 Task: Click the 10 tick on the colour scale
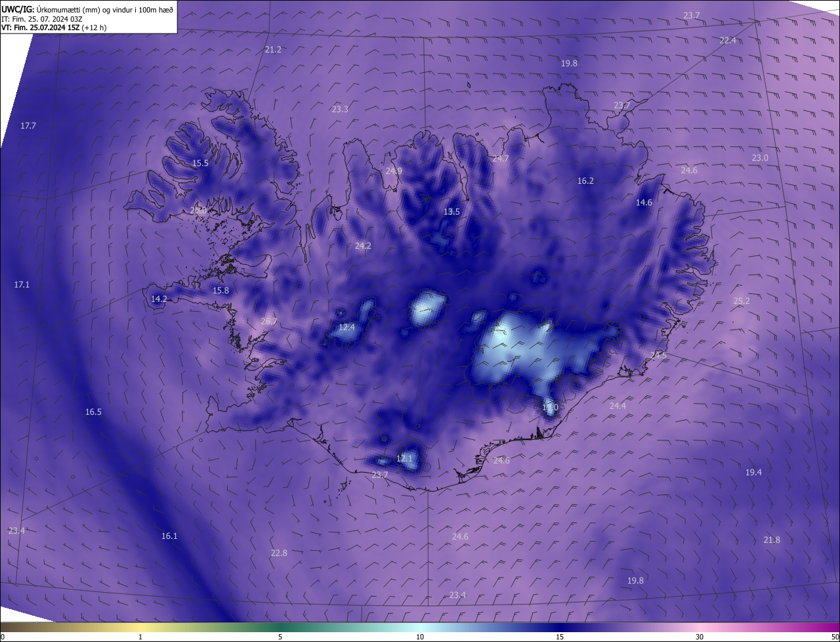420,637
